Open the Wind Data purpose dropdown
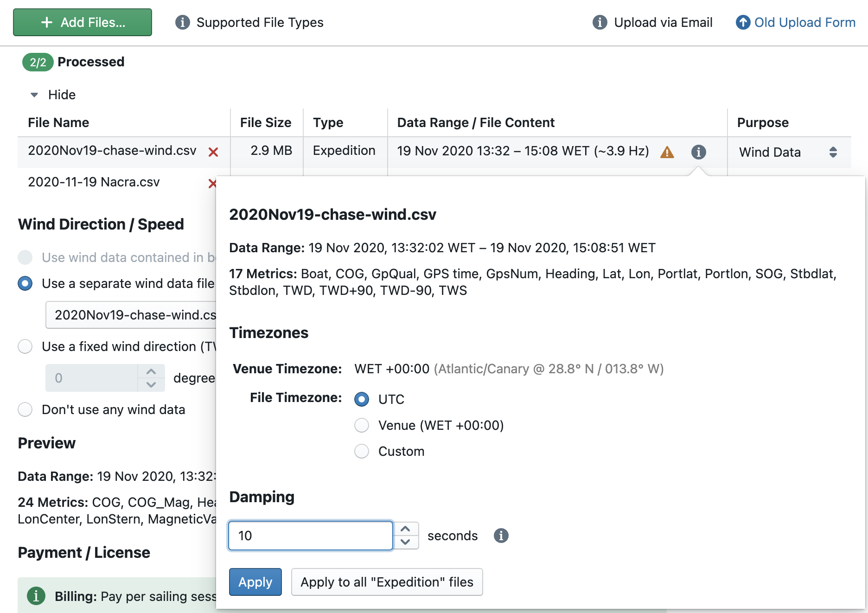Screen dimensions: 868x613 (x=788, y=152)
